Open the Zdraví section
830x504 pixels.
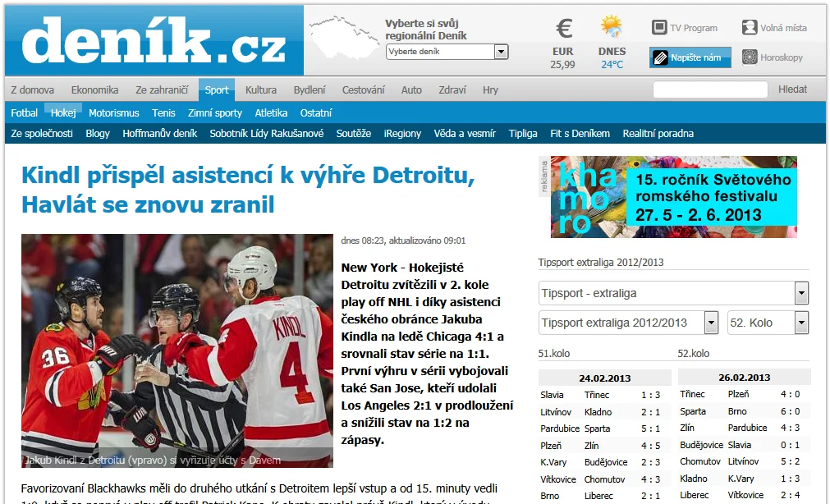point(452,89)
